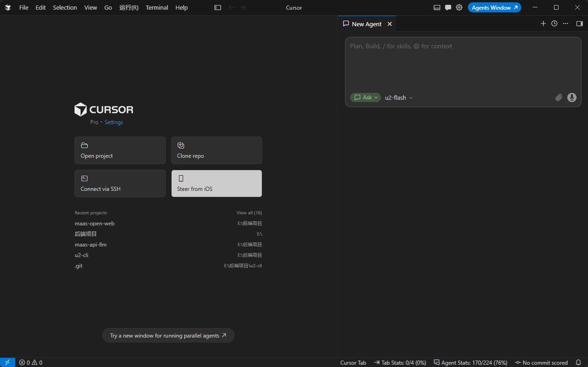The image size is (588, 367).
Task: Open the Edit menu
Action: 40,7
